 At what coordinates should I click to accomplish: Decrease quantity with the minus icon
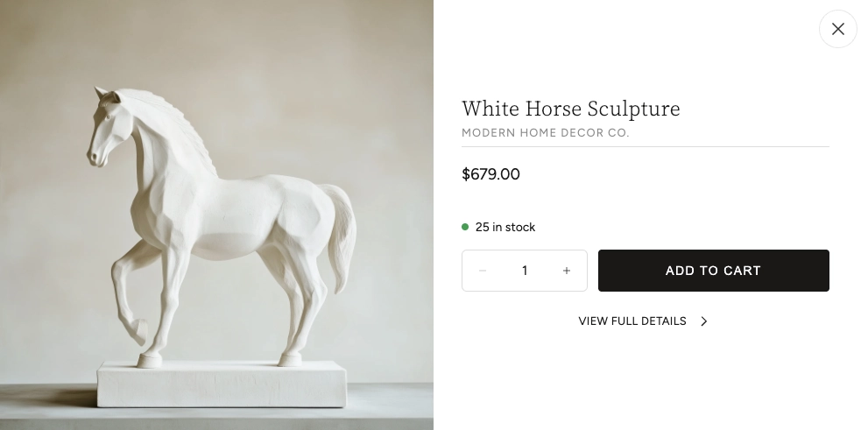coord(482,271)
